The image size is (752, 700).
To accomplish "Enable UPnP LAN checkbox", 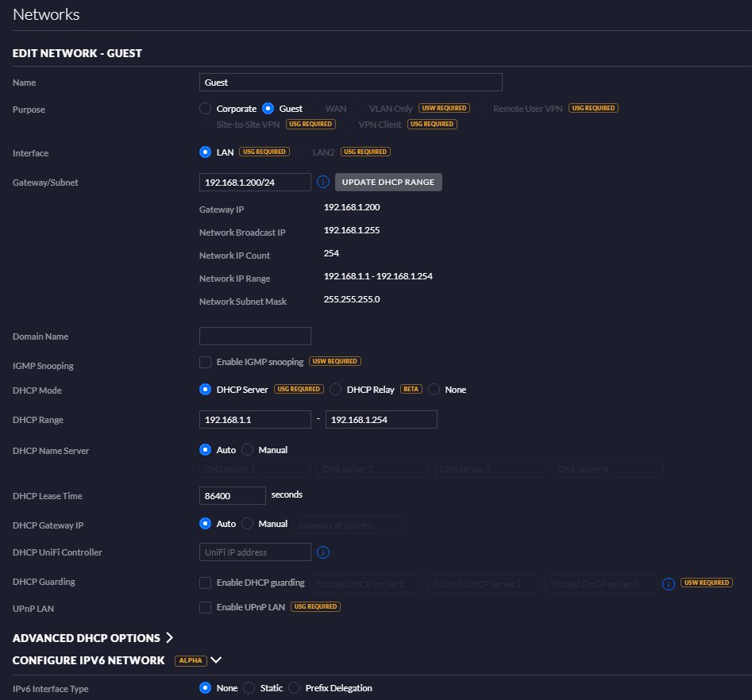I will 206,607.
